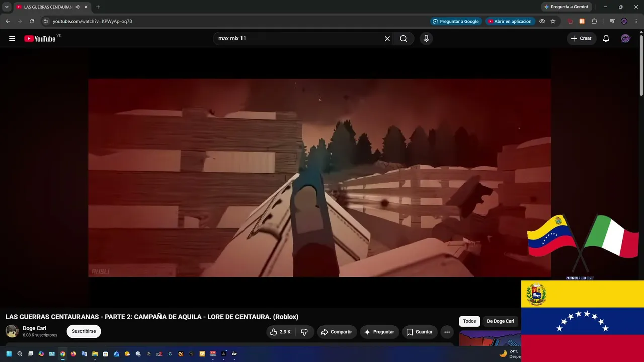The width and height of the screenshot is (644, 362).
Task: Open more actions for the video
Action: click(x=447, y=332)
